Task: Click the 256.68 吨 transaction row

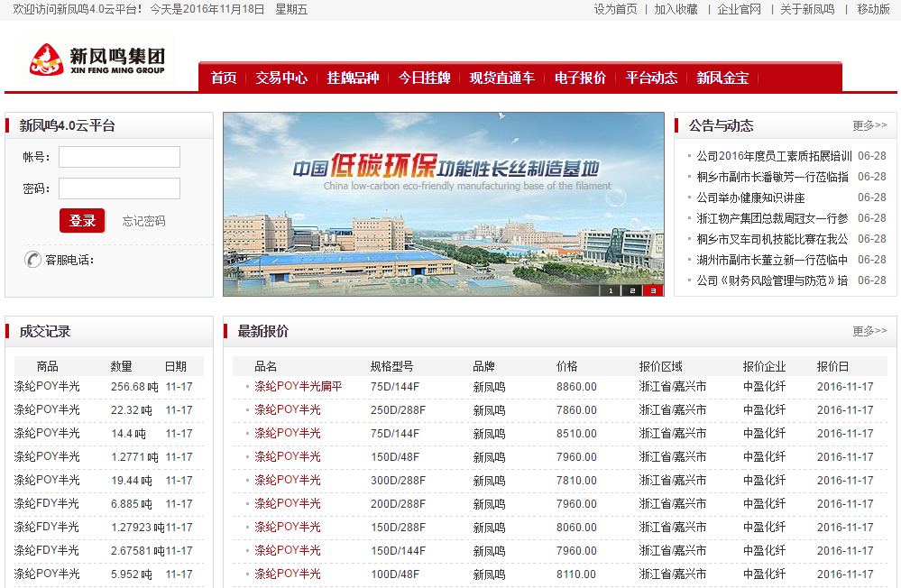Action: pos(108,387)
